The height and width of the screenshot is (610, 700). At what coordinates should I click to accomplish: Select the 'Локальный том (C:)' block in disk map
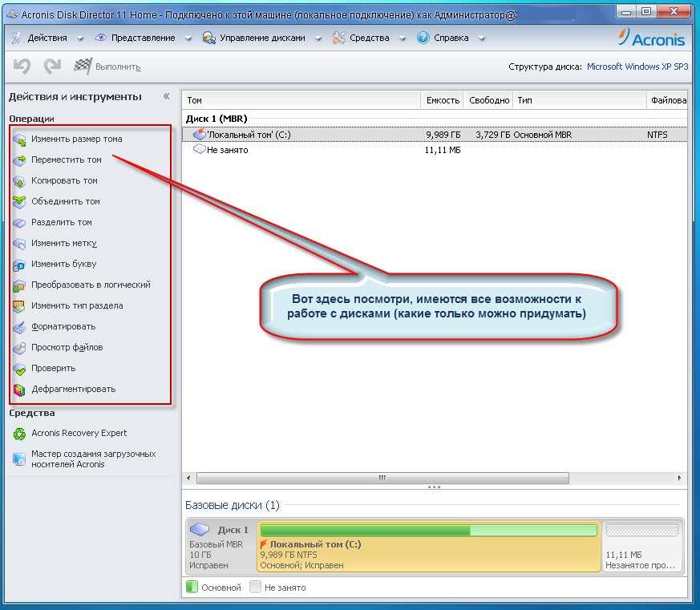coord(428,547)
